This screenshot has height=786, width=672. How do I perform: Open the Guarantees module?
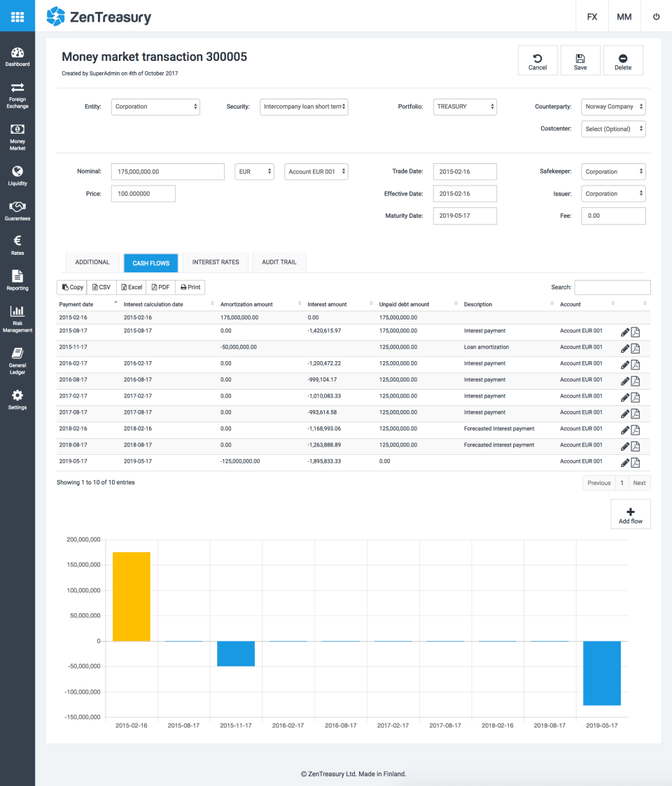[17, 209]
